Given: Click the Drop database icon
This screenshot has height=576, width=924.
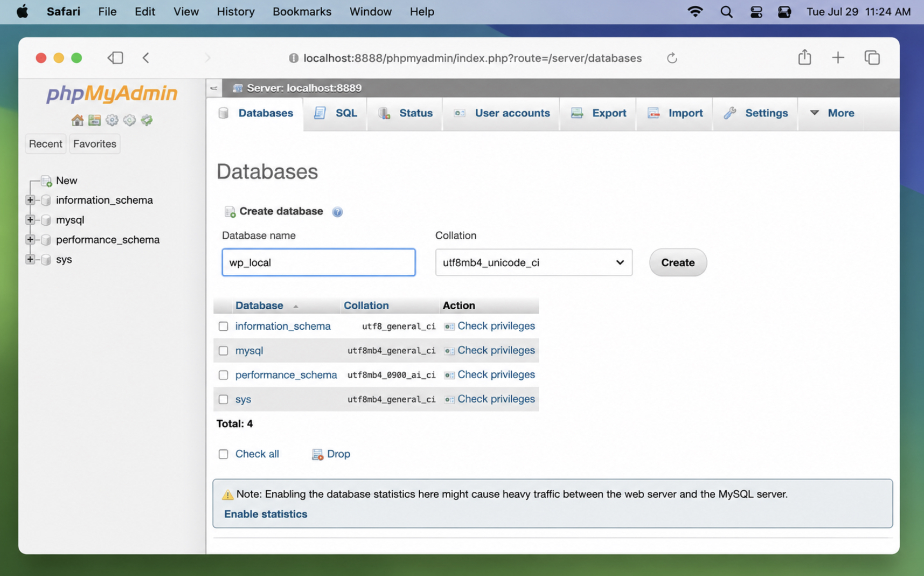Looking at the screenshot, I should [317, 454].
